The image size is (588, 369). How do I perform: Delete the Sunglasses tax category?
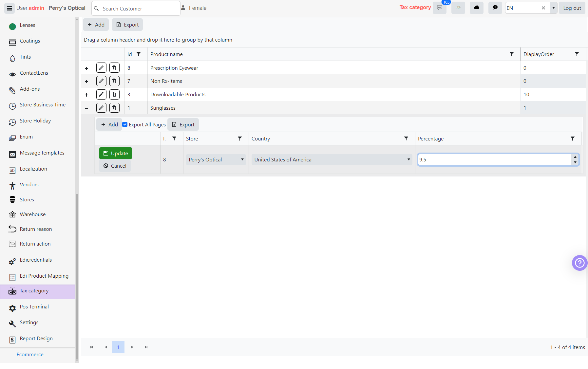[x=114, y=108]
